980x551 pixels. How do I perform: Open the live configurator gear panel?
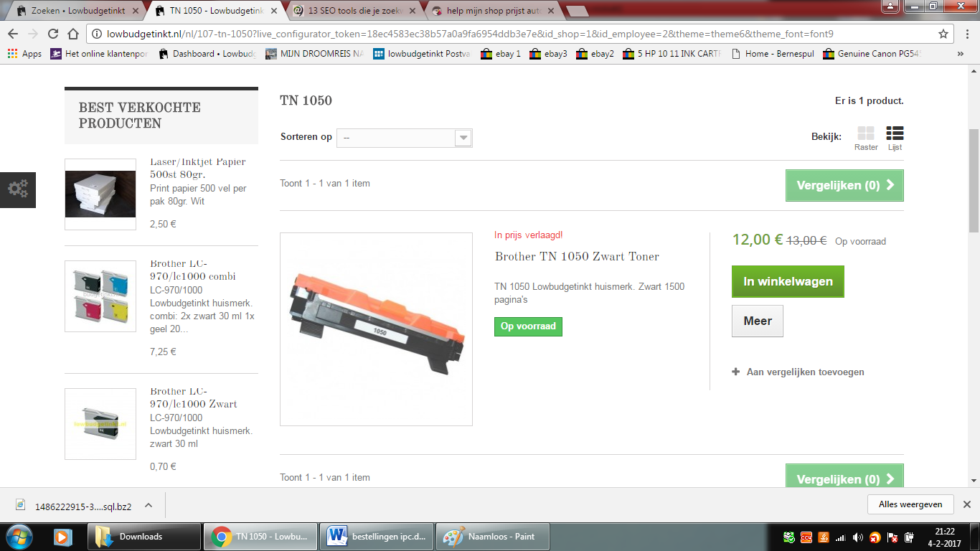coord(18,189)
